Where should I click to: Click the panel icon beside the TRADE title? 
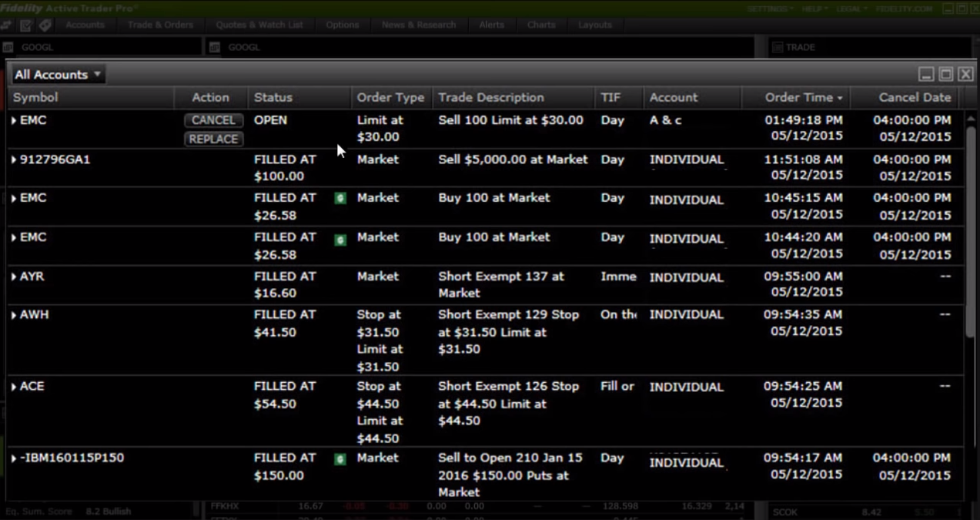(777, 47)
